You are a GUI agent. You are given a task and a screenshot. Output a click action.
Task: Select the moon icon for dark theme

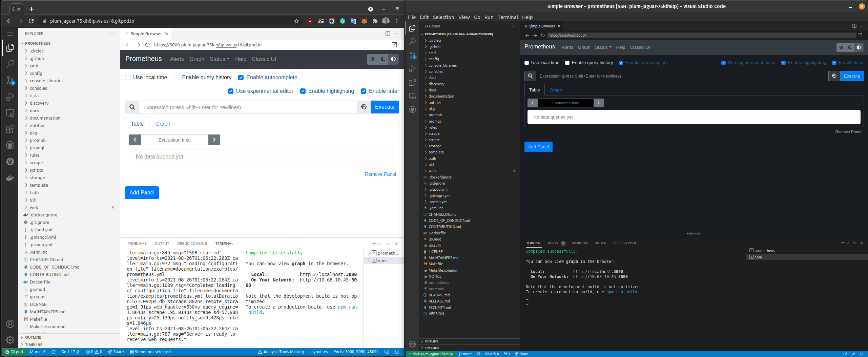click(x=383, y=59)
